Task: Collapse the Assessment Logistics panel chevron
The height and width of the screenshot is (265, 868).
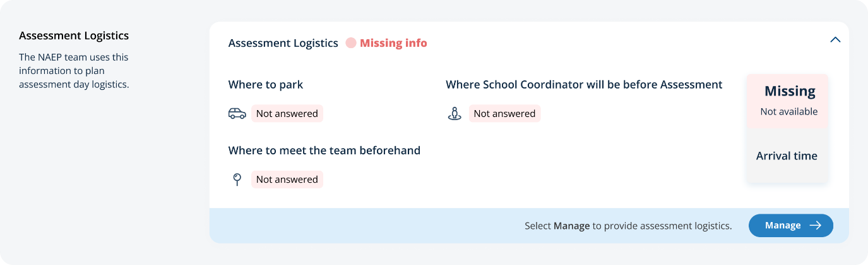Action: point(835,40)
